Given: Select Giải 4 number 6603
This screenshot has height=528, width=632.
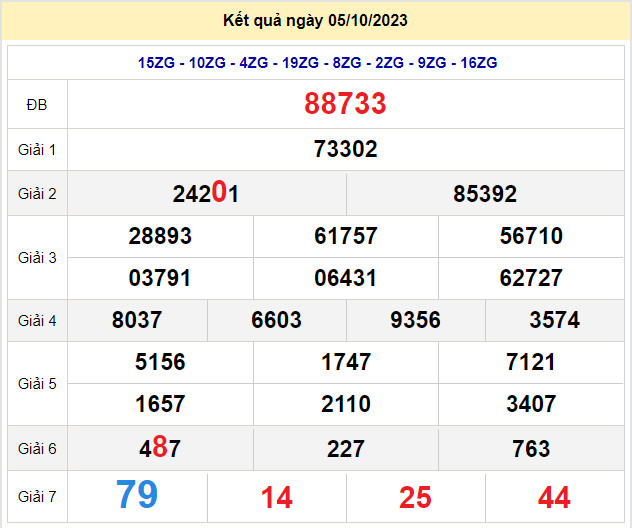Looking at the screenshot, I should pos(276,320).
